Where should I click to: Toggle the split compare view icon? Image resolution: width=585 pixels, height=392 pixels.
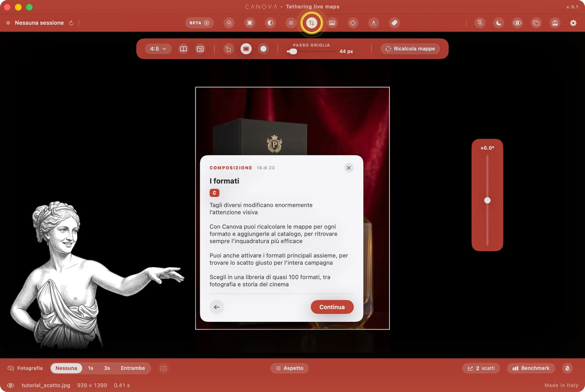pos(163,368)
